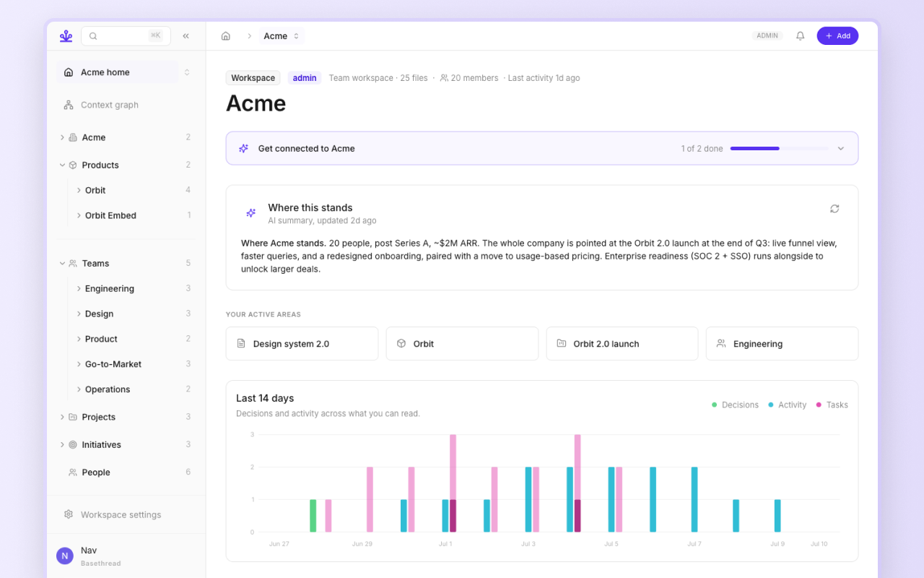This screenshot has height=578, width=924.
Task: Click the Nav user avatar
Action: point(65,556)
